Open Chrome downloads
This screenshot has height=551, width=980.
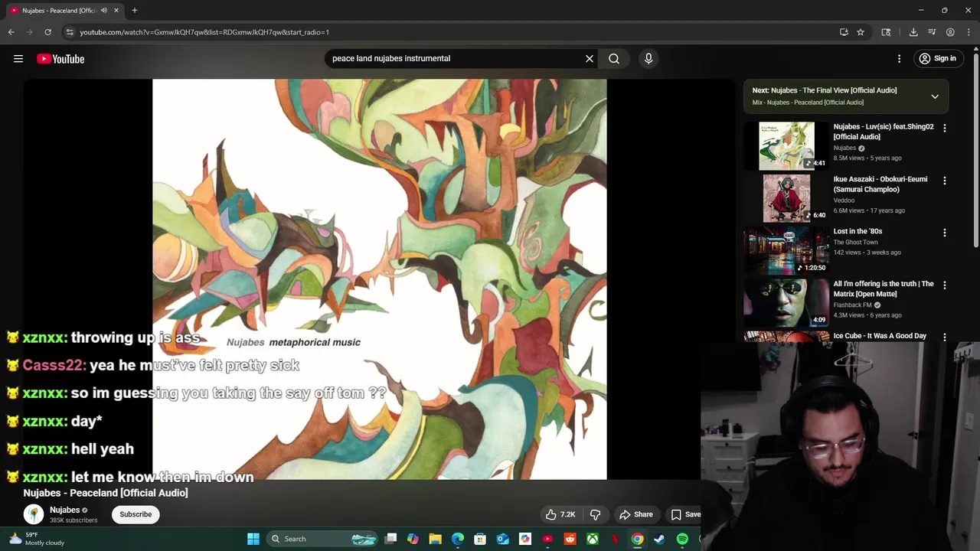point(913,32)
